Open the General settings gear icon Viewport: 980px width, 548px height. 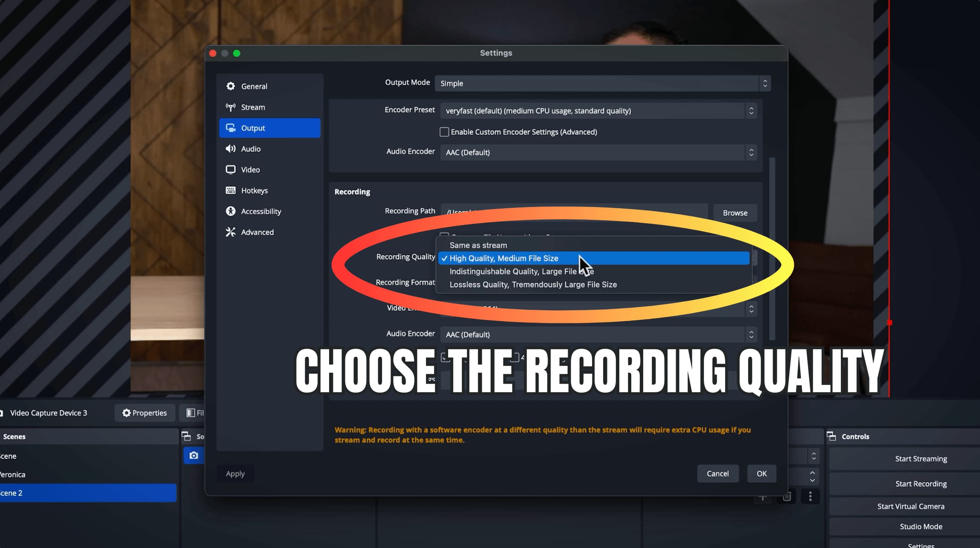pyautogui.click(x=230, y=86)
